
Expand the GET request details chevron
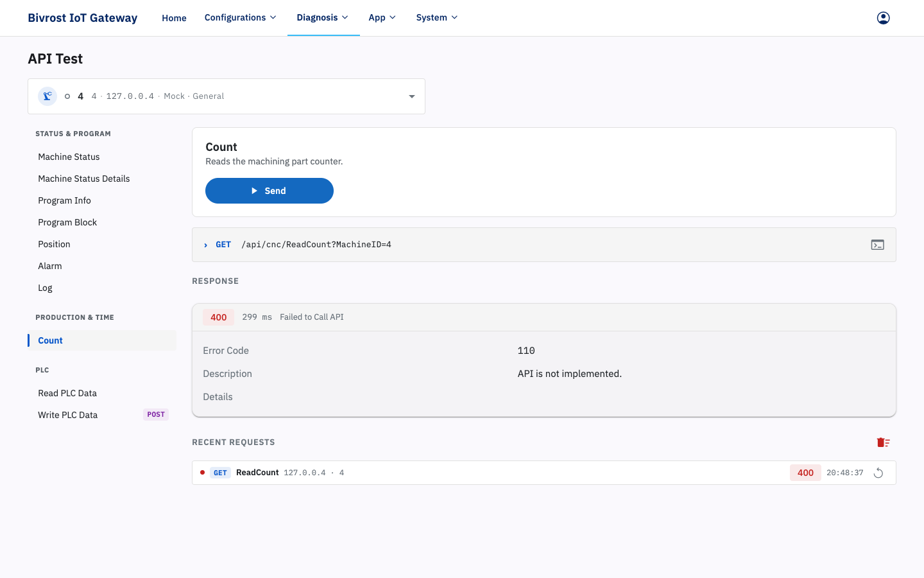click(205, 245)
